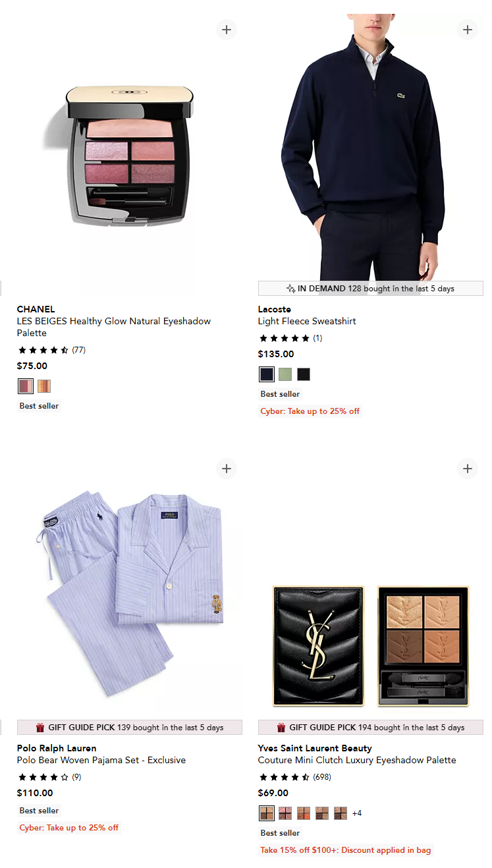Choose the second warm CHANEL palette shade swatch
The width and height of the screenshot is (492, 868).
click(44, 386)
